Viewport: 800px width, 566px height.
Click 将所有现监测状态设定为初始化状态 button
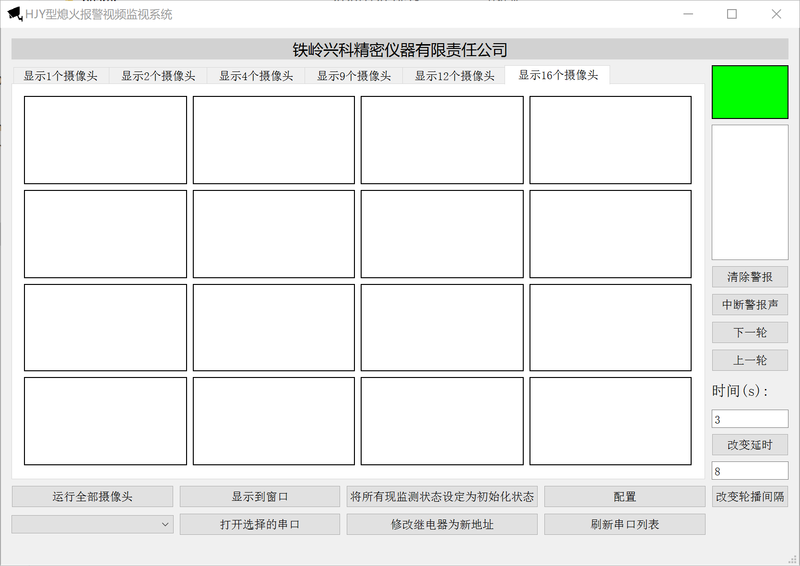442,497
